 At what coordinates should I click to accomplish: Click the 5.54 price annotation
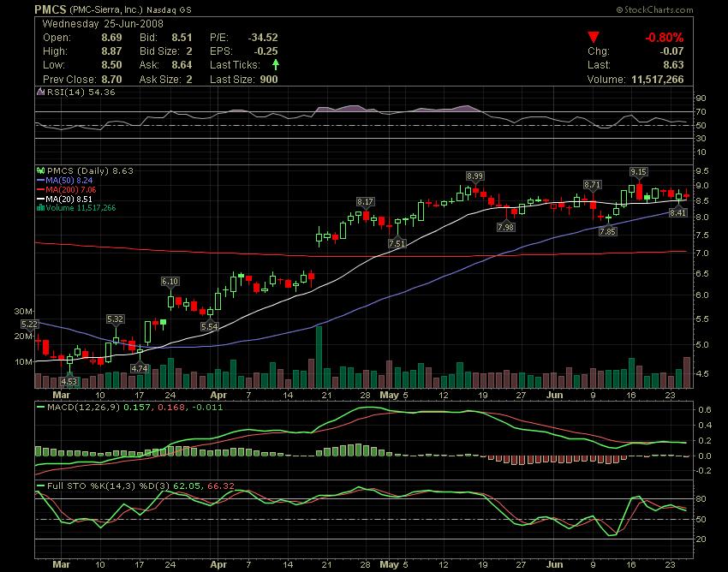[x=209, y=326]
